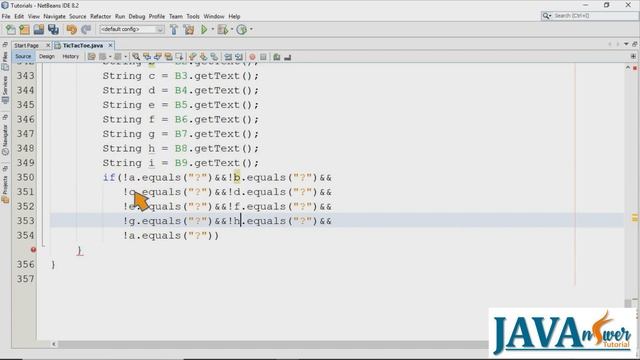Click the Maximize editor window icon
This screenshot has width=640, height=360.
pyautogui.click(x=634, y=44)
